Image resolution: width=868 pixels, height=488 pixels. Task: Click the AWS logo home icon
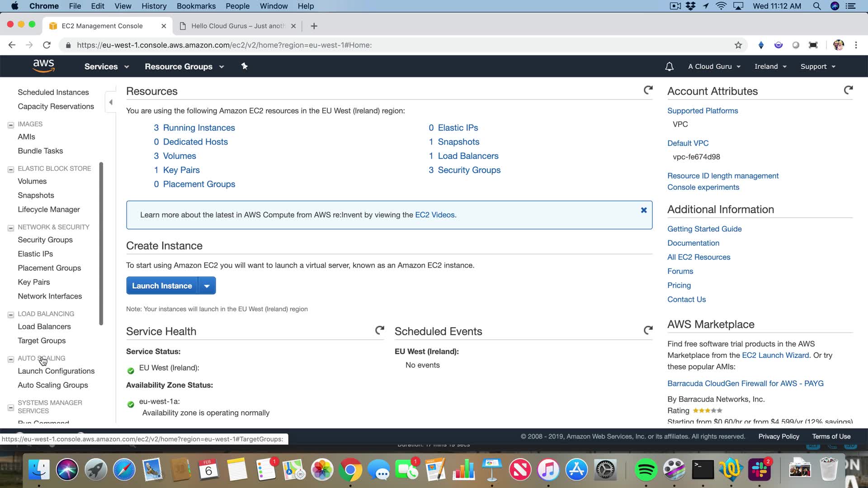[x=43, y=66]
